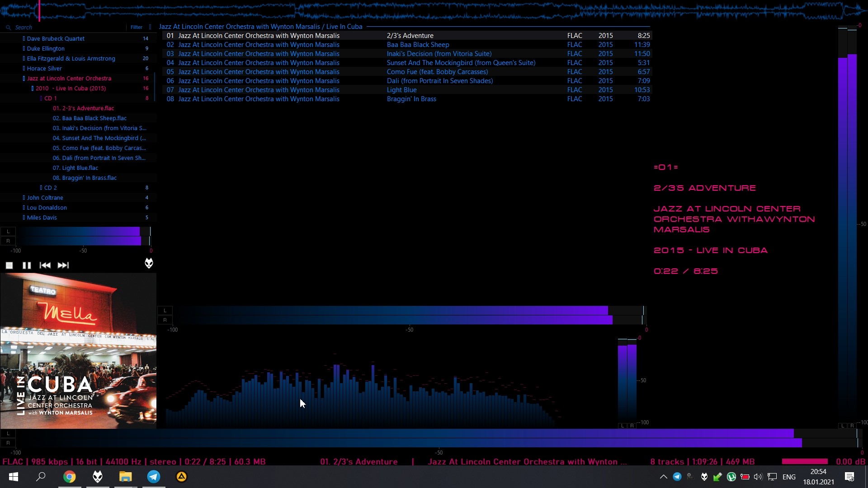Collapse the CD 1 folder node
The height and width of the screenshot is (488, 868).
coord(41,99)
